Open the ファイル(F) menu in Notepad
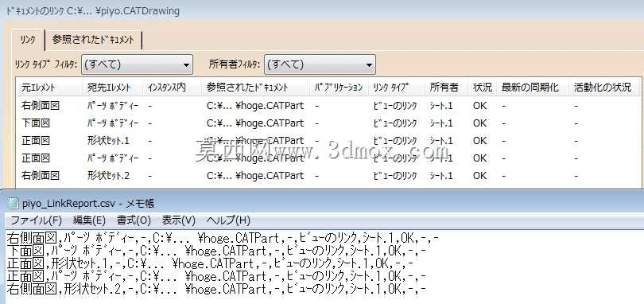The width and height of the screenshot is (644, 304). coord(36,220)
